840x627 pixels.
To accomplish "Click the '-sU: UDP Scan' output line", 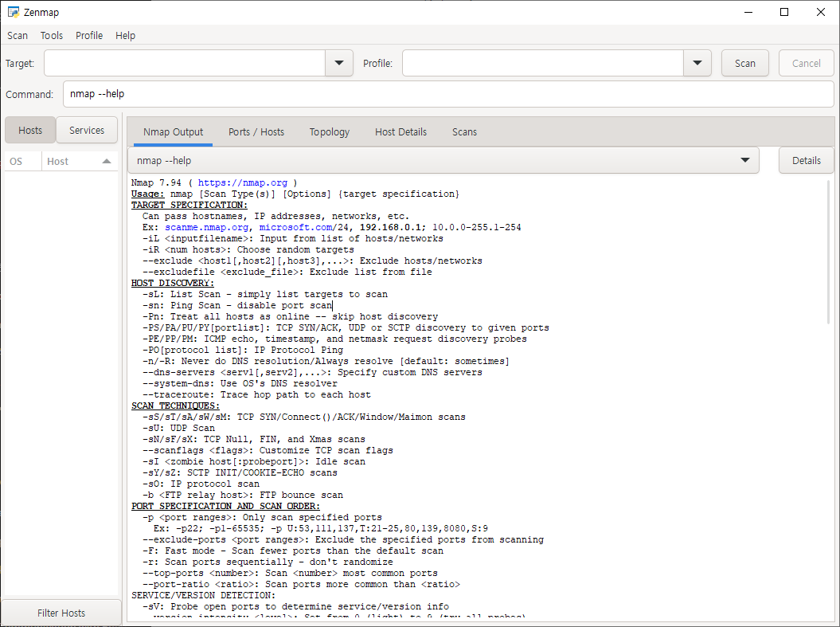I will [178, 428].
